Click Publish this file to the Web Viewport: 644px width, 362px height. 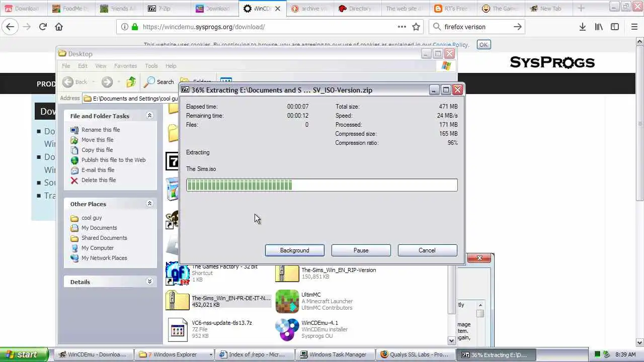click(113, 160)
